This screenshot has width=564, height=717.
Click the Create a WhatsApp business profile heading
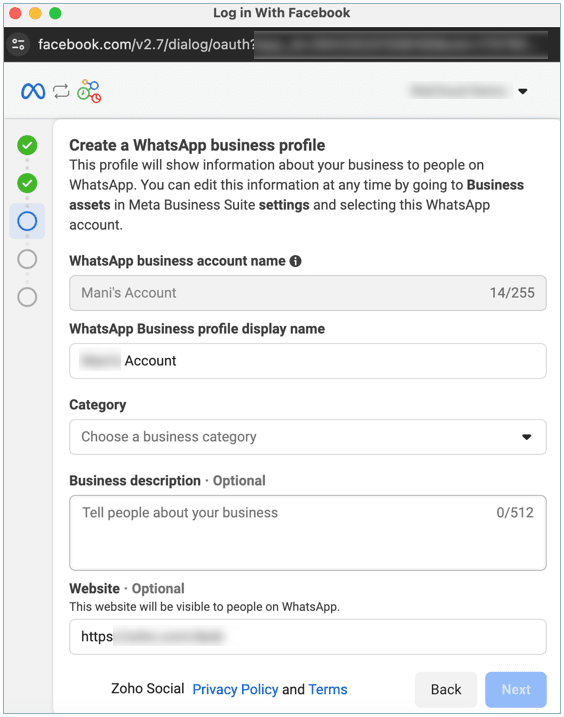click(x=197, y=145)
